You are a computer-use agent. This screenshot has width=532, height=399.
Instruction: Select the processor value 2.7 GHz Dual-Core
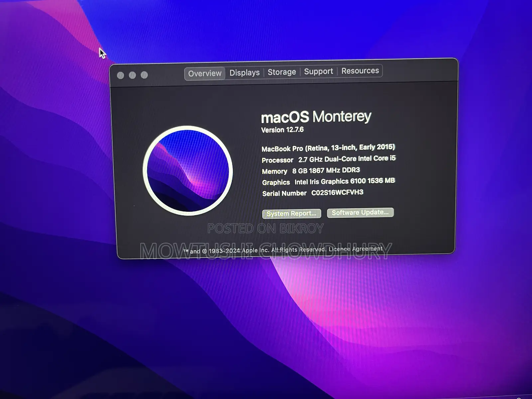pyautogui.click(x=347, y=159)
